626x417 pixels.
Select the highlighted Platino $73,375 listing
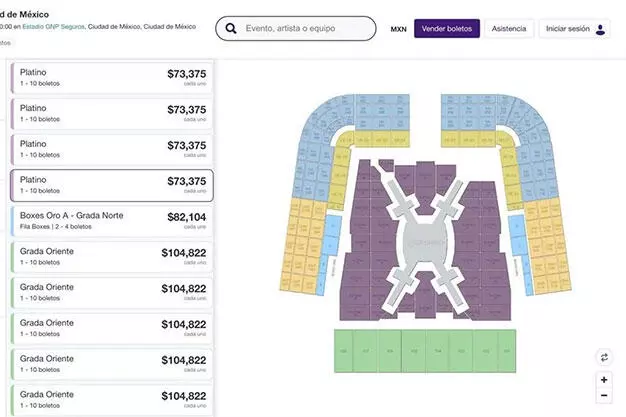[110, 185]
